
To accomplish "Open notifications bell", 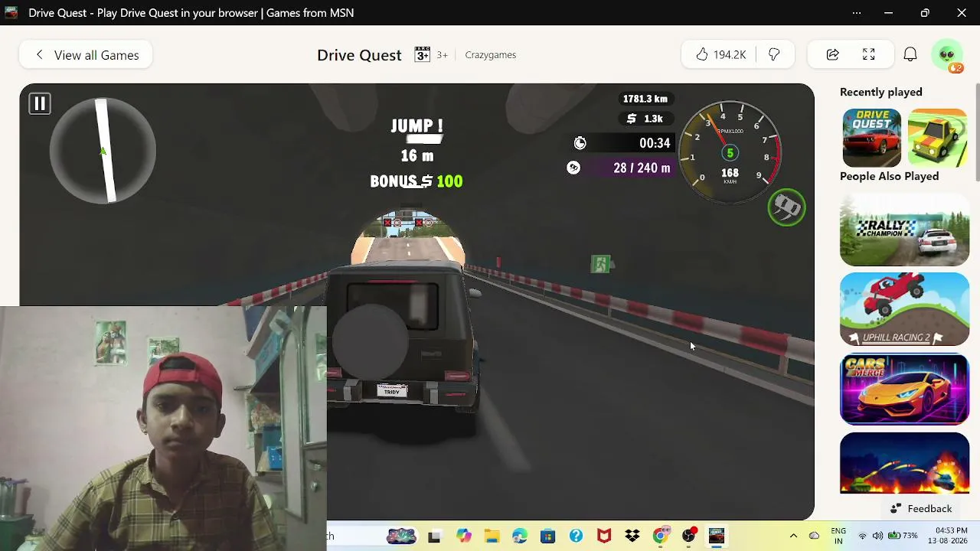I will [910, 55].
